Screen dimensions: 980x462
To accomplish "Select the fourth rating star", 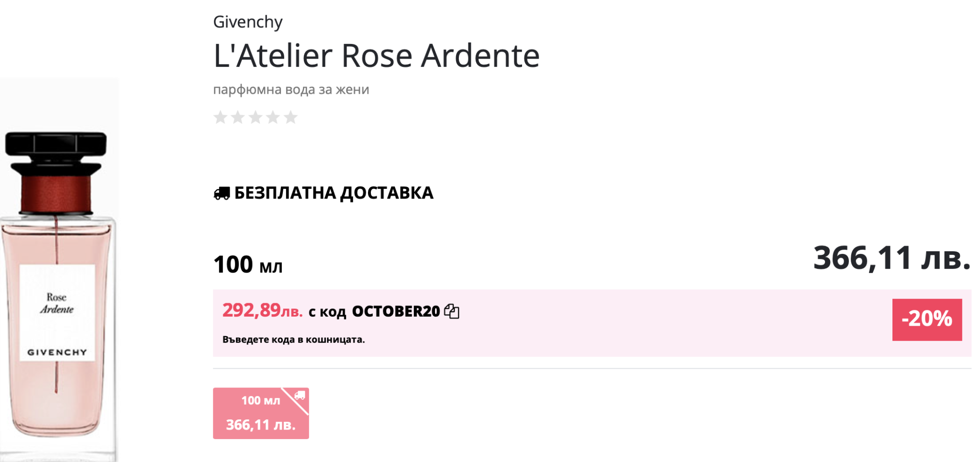I will point(273,117).
